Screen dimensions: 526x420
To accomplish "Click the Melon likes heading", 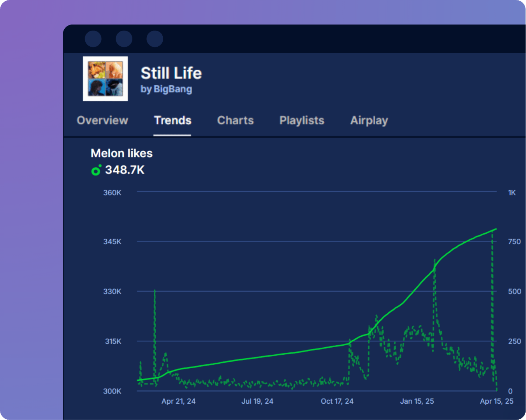I will point(121,153).
